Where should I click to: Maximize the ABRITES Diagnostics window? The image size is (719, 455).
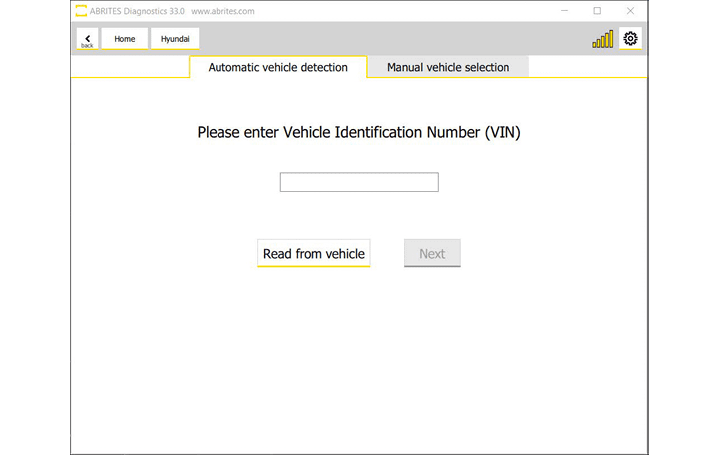pyautogui.click(x=597, y=11)
